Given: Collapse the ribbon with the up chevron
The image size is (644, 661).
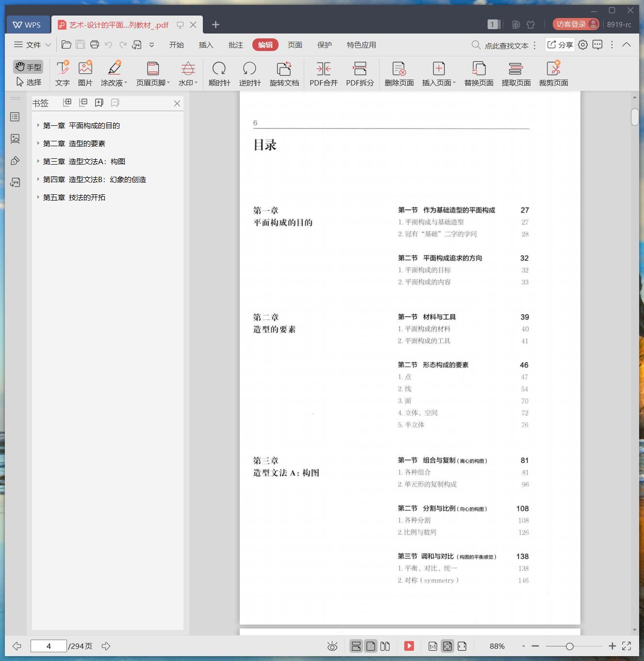Looking at the screenshot, I should click(x=627, y=45).
